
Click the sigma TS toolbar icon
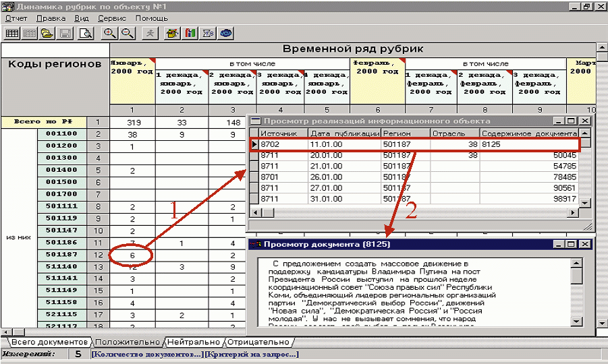pyautogui.click(x=208, y=33)
